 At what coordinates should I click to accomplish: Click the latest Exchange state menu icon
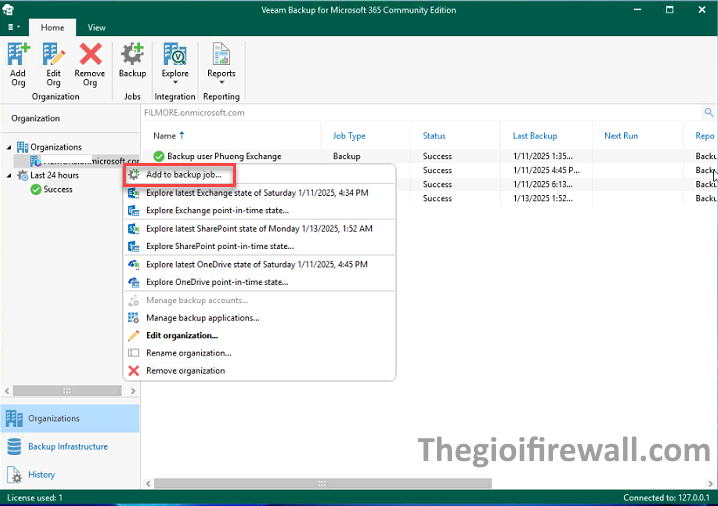coord(133,193)
